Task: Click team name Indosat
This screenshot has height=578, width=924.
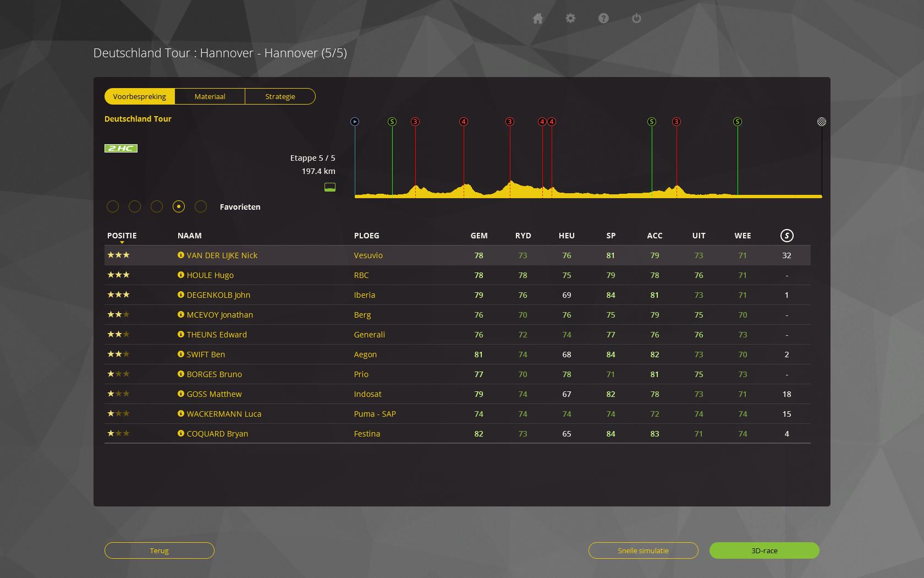Action: 367,394
